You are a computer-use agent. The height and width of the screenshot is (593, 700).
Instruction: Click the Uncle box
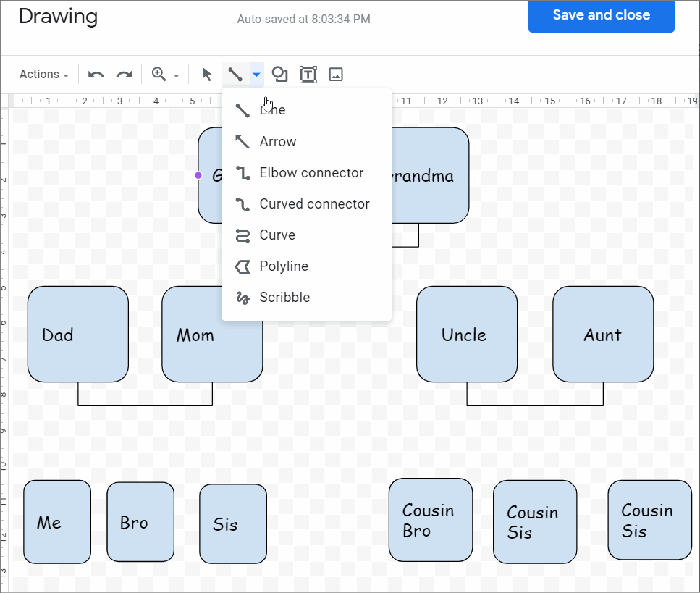pyautogui.click(x=466, y=335)
